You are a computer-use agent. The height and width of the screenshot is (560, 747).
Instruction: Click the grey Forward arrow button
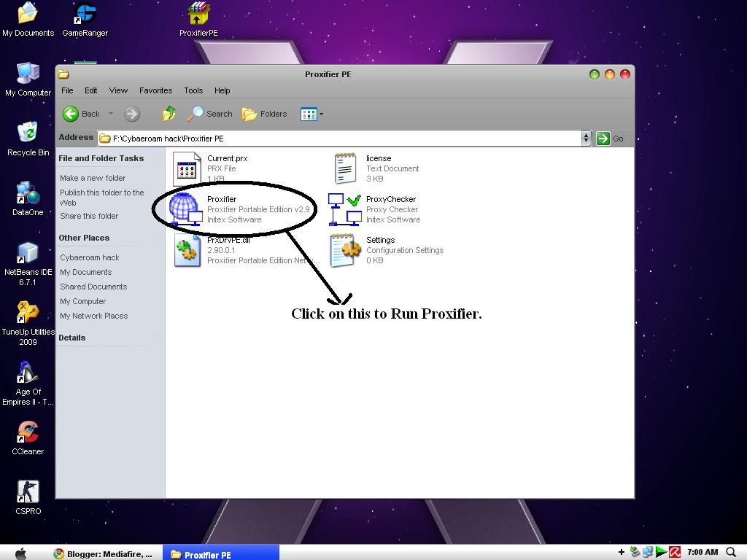coord(132,114)
